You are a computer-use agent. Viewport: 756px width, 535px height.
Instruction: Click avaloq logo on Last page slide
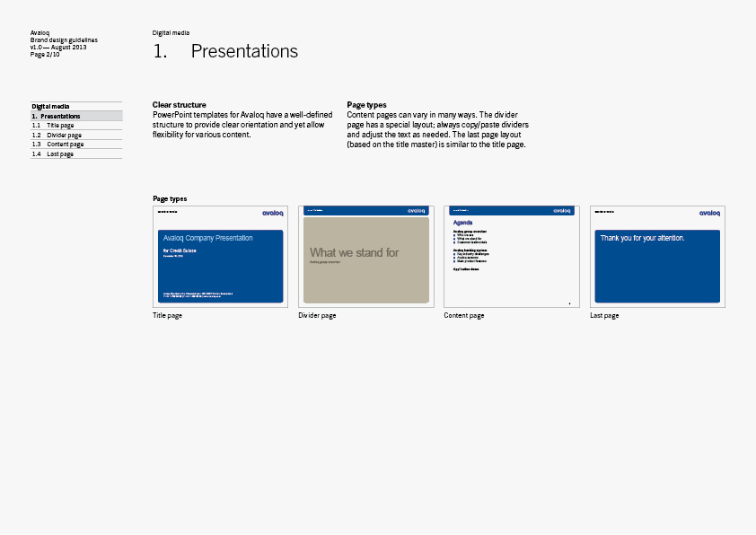(x=709, y=213)
